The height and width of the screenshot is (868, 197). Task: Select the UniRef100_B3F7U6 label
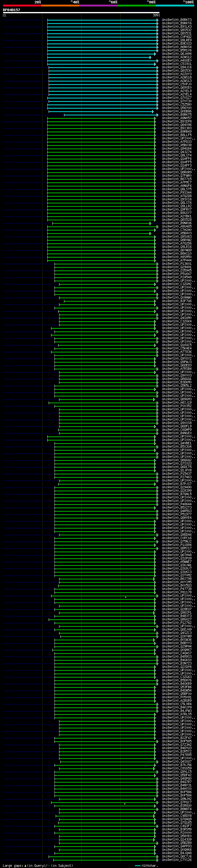[x=177, y=301]
